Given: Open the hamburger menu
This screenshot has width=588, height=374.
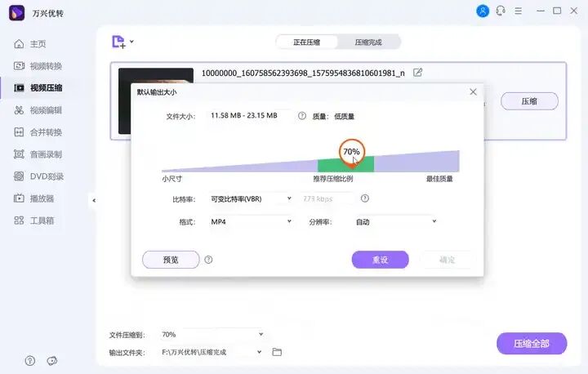Looking at the screenshot, I should pos(519,11).
